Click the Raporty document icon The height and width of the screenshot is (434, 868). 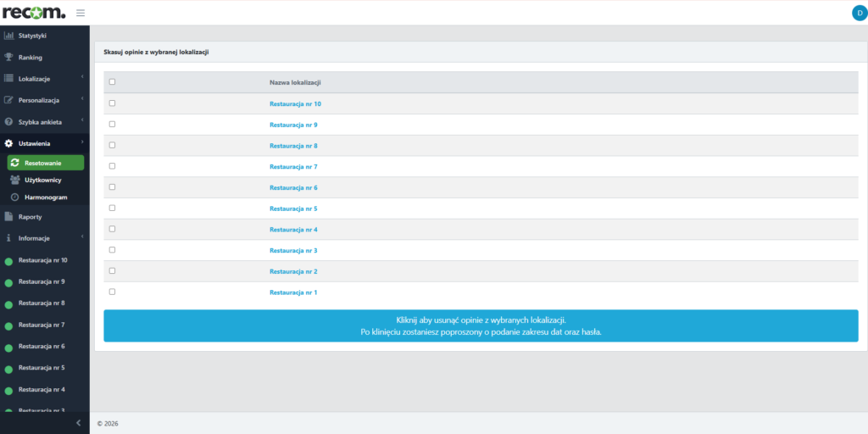[9, 216]
